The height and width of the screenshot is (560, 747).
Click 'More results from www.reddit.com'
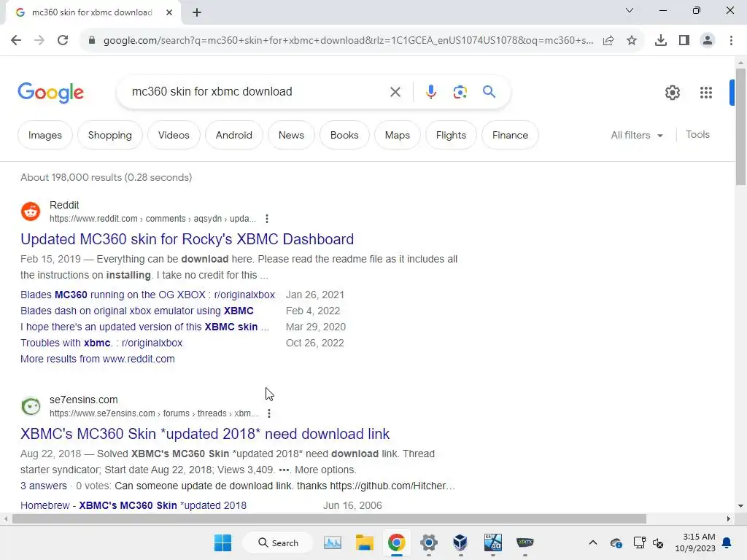coord(97,359)
